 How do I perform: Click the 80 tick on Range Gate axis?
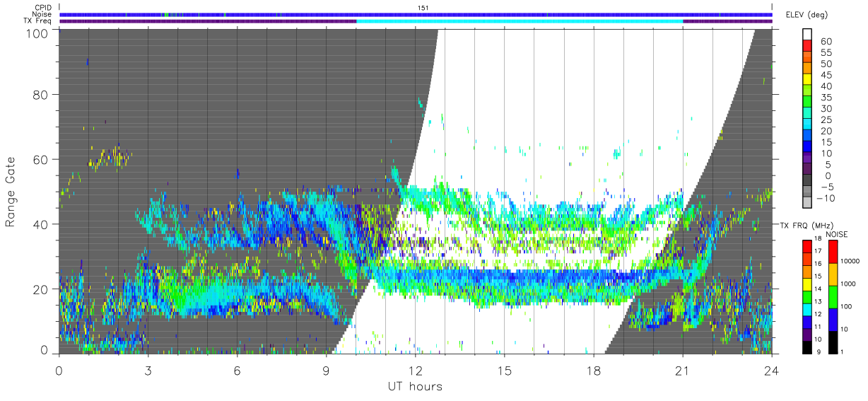tap(41, 94)
